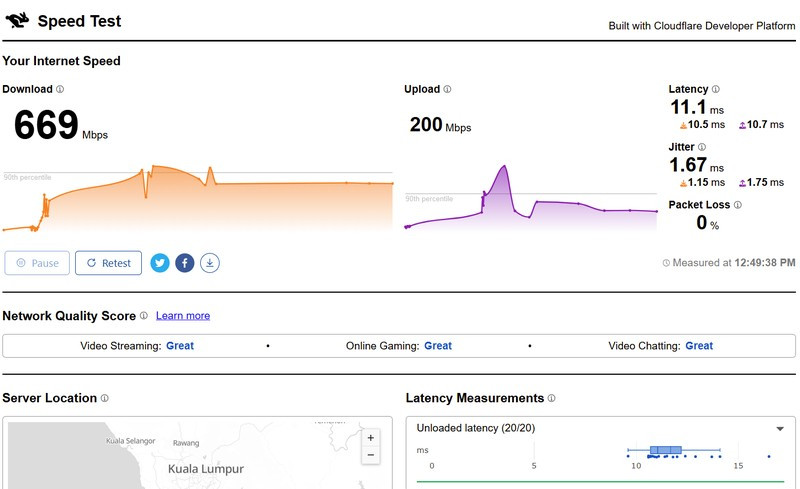Show the Packet Loss info tooltip

tap(738, 205)
